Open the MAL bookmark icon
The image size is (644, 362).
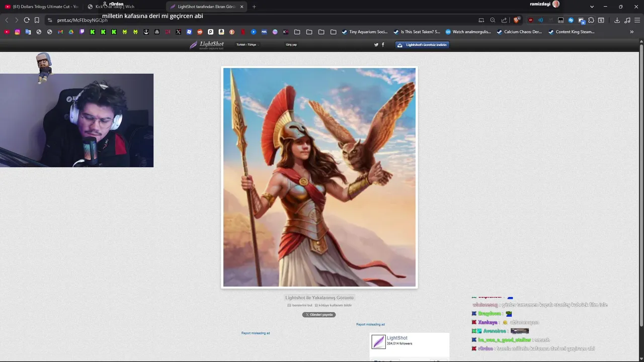coord(264,32)
